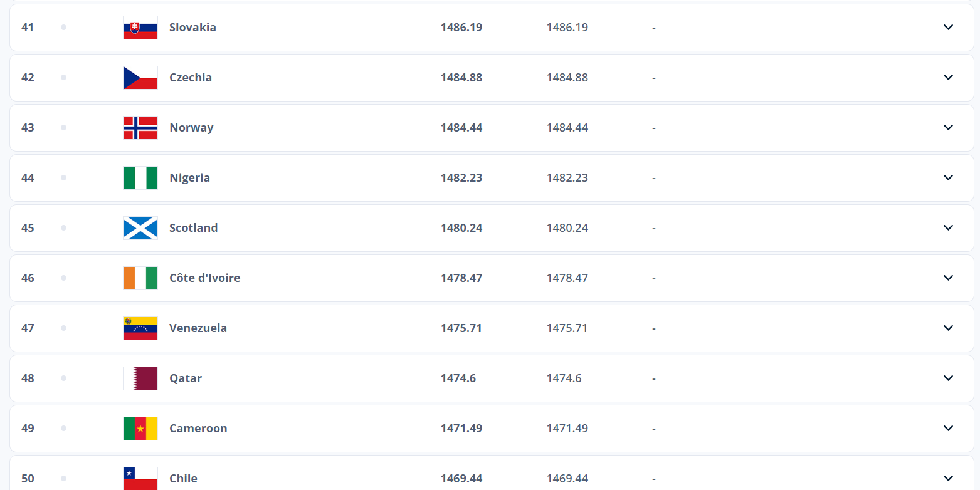Click the Chile flag icon
This screenshot has height=490, width=980.
140,478
